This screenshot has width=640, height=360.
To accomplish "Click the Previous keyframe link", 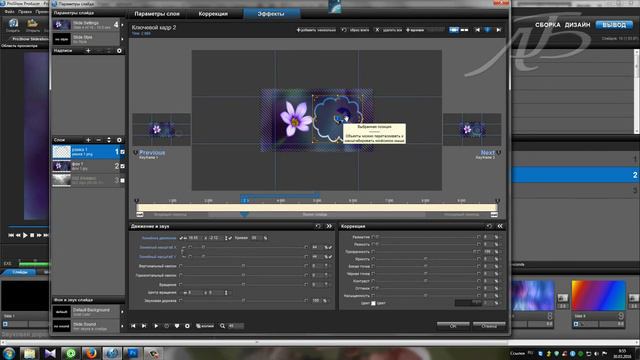I will [x=152, y=152].
